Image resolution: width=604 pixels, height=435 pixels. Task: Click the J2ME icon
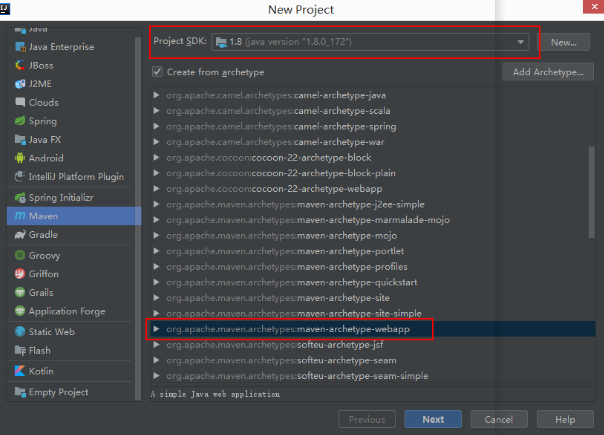point(20,84)
